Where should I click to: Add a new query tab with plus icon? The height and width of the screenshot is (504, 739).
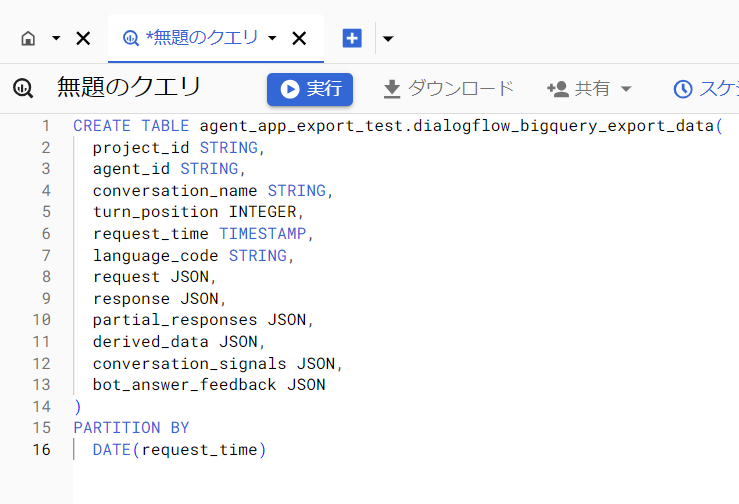point(352,39)
